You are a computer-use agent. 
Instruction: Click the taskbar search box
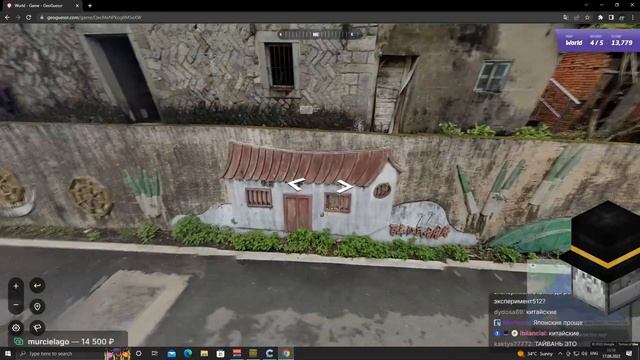(60, 353)
